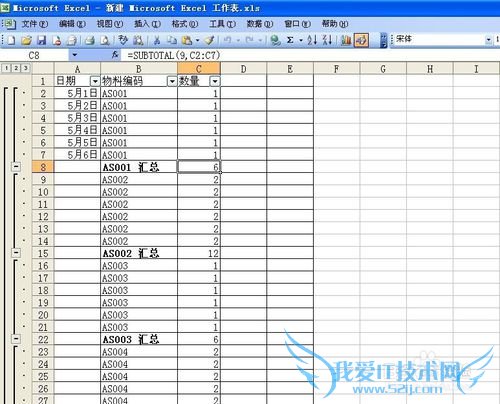Click the Redo arrow icon

249,40
